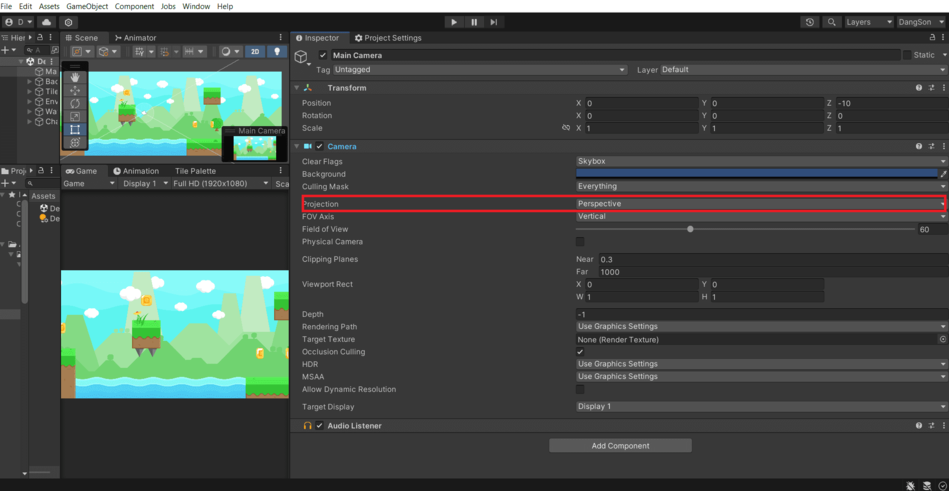949x491 pixels.
Task: Switch to the Project Settings tab
Action: coord(388,38)
